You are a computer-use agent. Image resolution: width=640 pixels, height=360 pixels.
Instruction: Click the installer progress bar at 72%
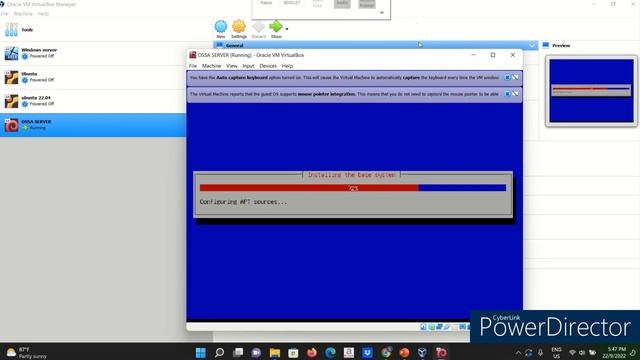pyautogui.click(x=353, y=188)
